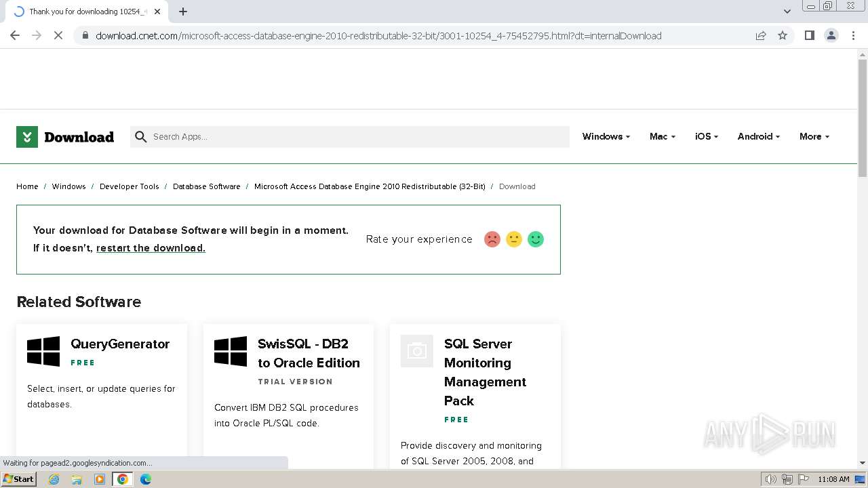Expand the Android dropdown menu
Image resolution: width=868 pixels, height=488 pixels.
click(x=758, y=136)
